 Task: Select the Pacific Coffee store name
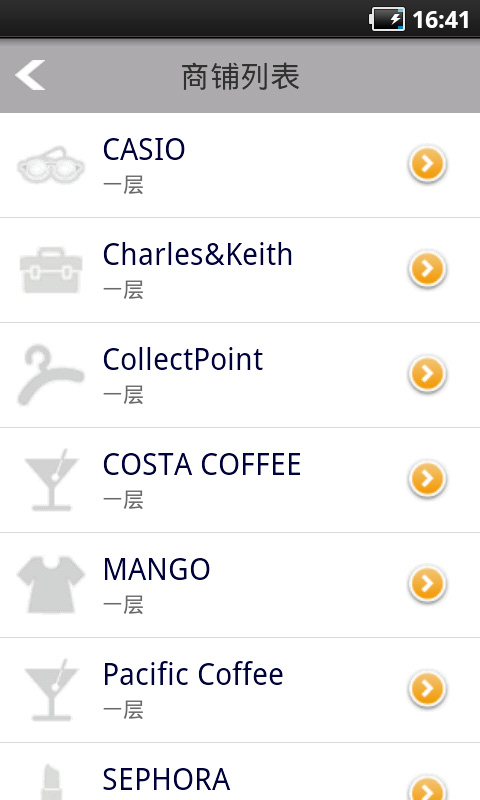point(193,674)
